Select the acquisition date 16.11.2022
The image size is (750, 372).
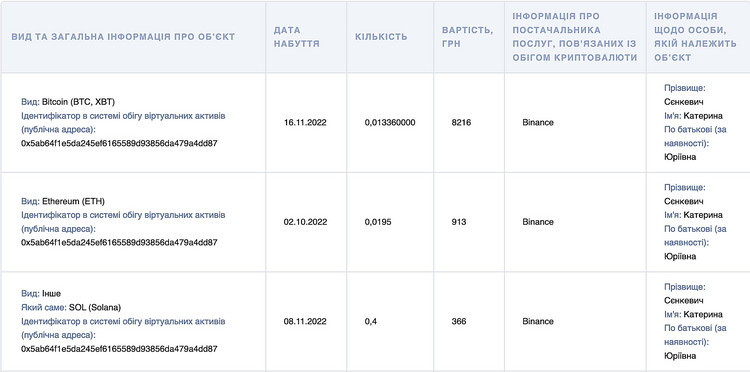click(x=305, y=122)
